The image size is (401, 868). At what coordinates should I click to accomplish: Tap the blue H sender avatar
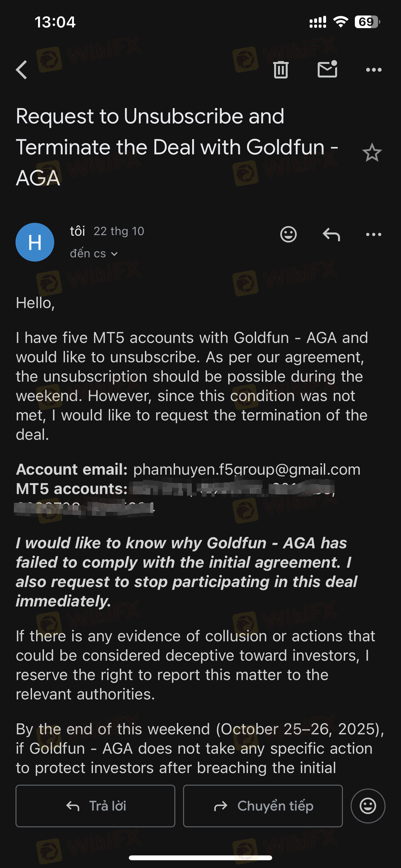click(35, 242)
